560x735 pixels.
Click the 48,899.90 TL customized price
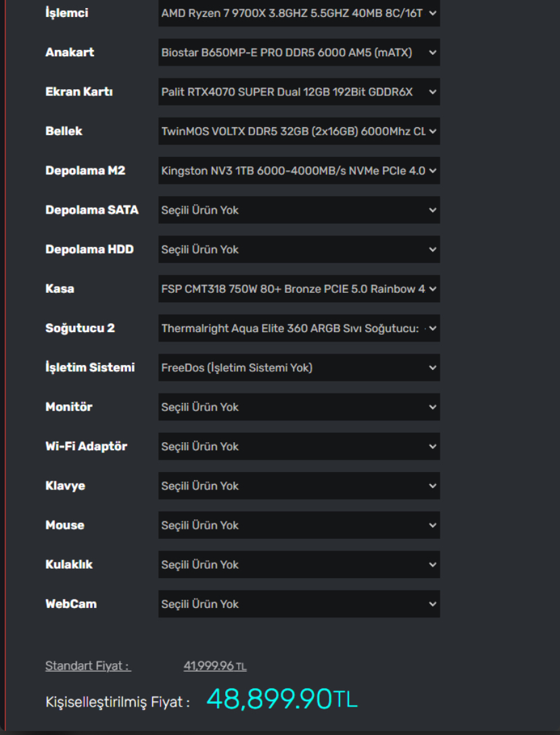281,699
